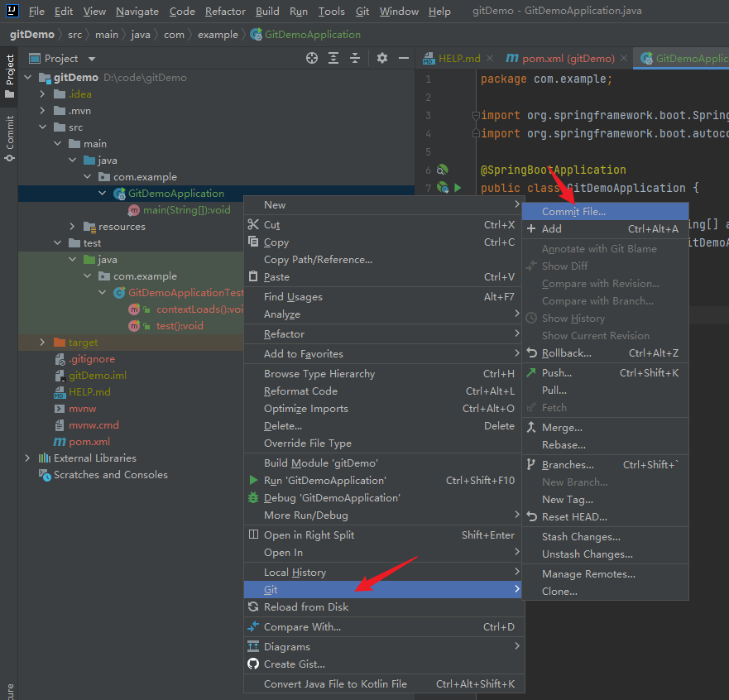Click the Reload from Disk icon

pyautogui.click(x=253, y=607)
